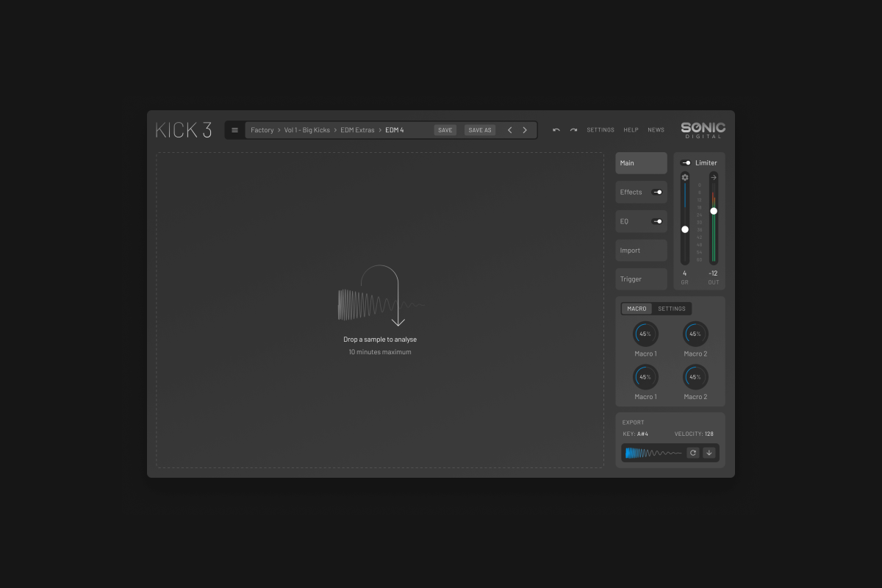Click the arrow icon above output meter
The image size is (882, 588).
[713, 177]
